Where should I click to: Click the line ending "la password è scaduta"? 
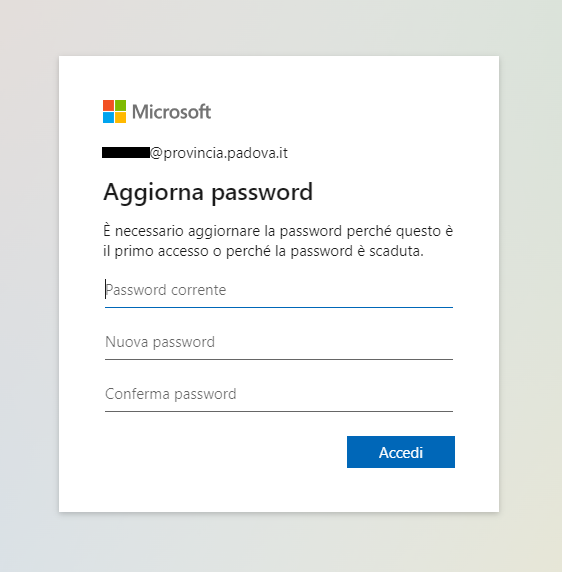pyautogui.click(x=263, y=251)
